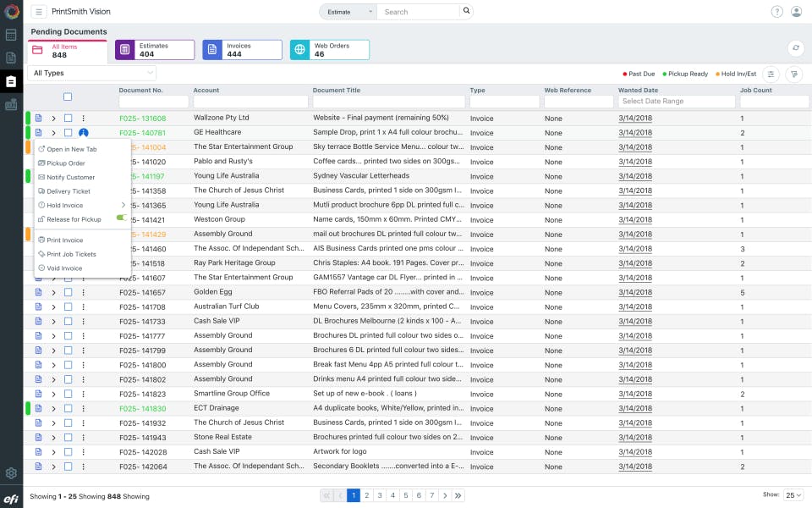812x508 pixels.
Task: Open the settings gear in sidebar
Action: (x=11, y=473)
